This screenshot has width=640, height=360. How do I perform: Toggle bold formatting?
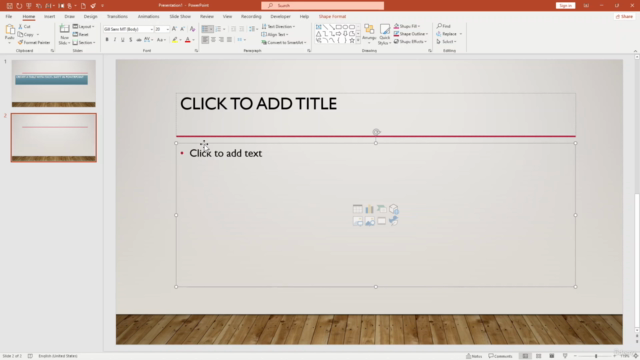tap(107, 40)
